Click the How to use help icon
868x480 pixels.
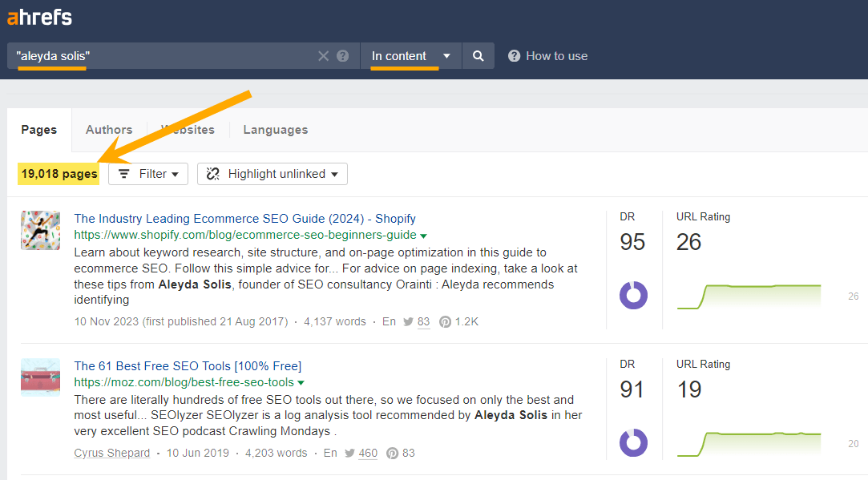coord(514,56)
